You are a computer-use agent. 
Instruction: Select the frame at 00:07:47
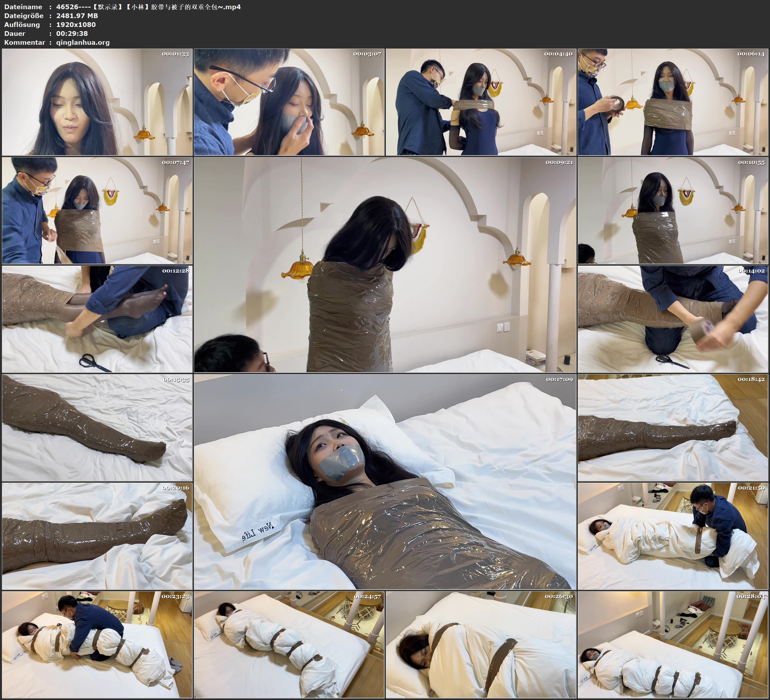coord(97,210)
